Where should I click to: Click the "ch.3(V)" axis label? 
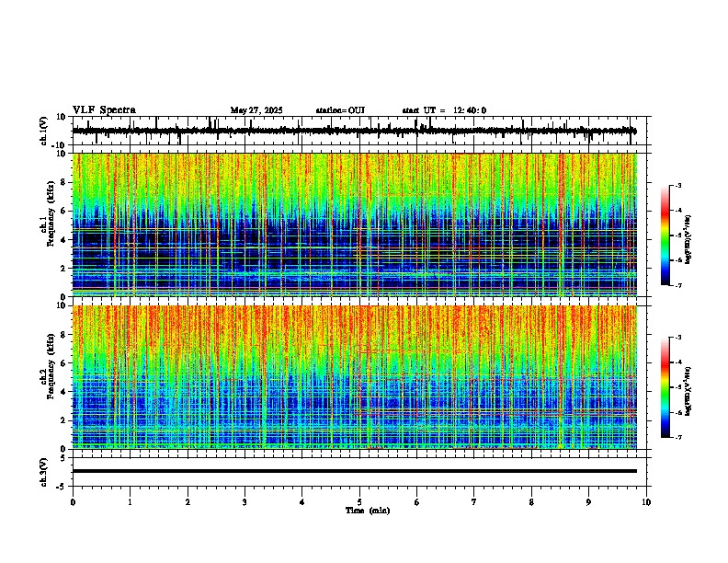coord(44,472)
